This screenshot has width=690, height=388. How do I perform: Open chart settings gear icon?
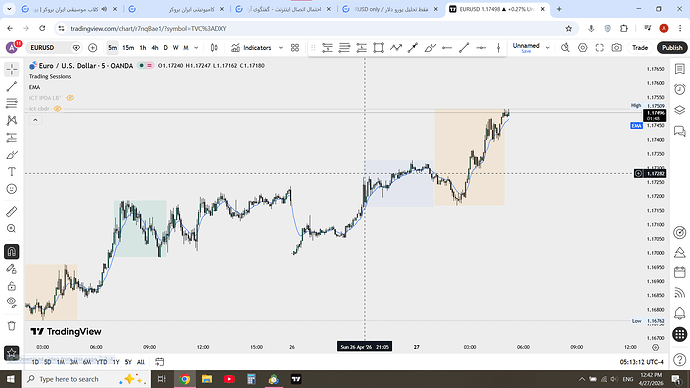pyautogui.click(x=583, y=48)
